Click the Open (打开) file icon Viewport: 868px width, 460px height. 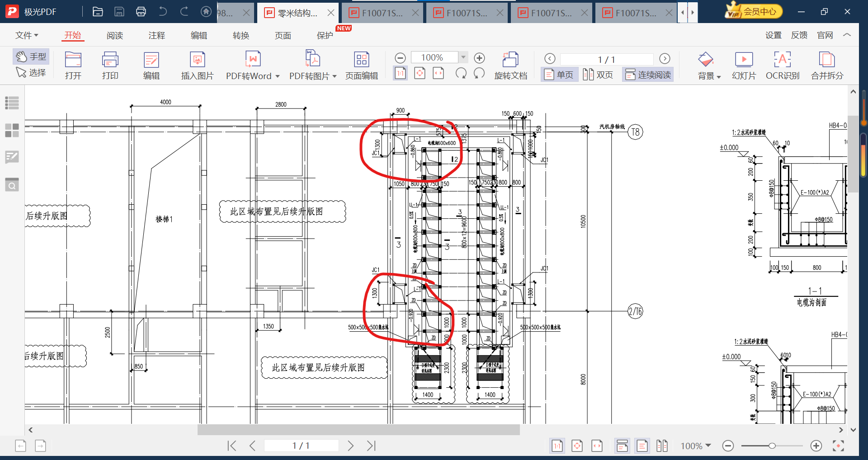click(x=73, y=66)
